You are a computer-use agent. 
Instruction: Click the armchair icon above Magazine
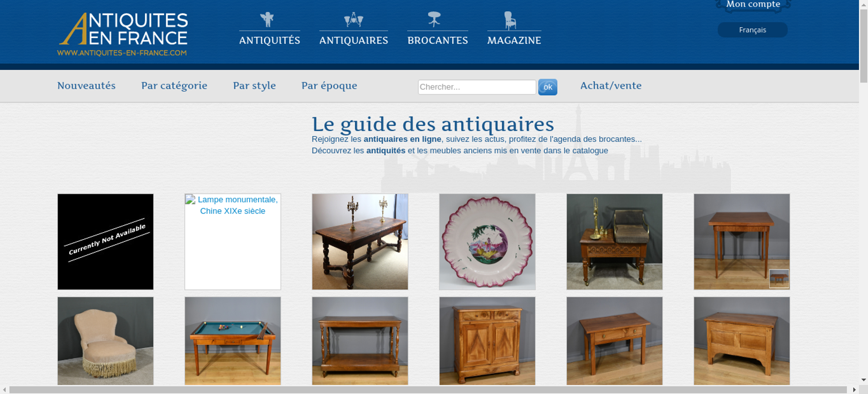510,20
